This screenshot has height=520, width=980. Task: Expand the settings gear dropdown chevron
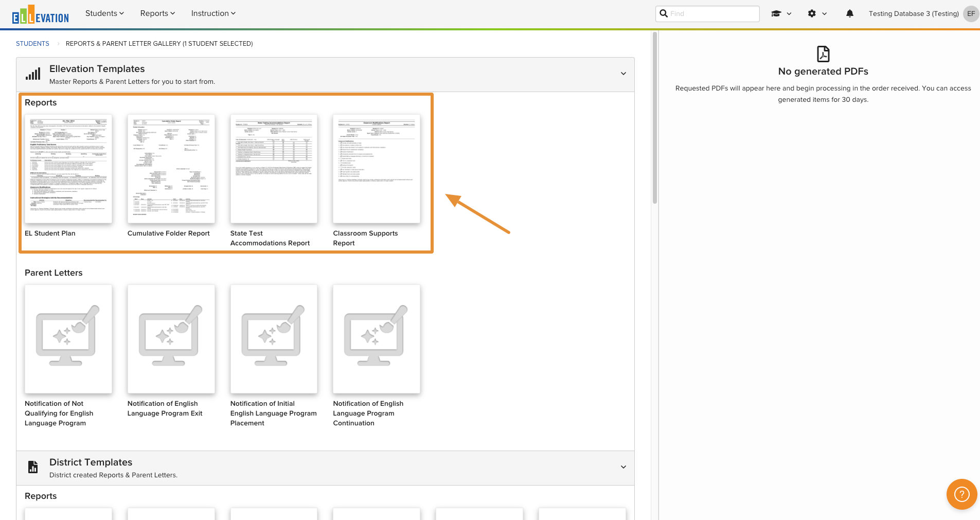point(825,14)
